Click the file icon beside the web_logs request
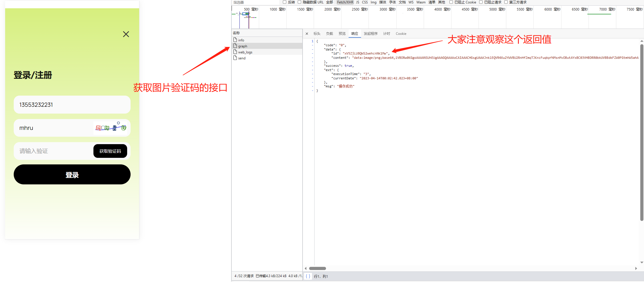This screenshot has height=282, width=644. click(x=235, y=52)
